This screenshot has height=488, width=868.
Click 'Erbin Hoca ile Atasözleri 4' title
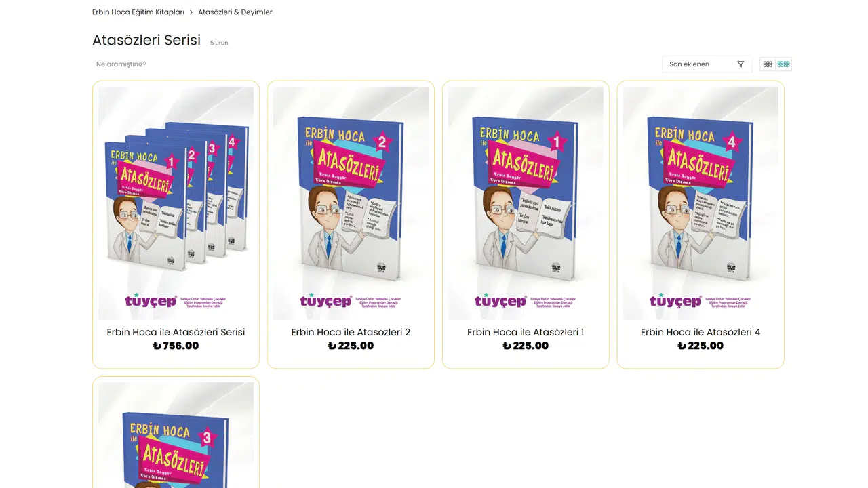[701, 332]
